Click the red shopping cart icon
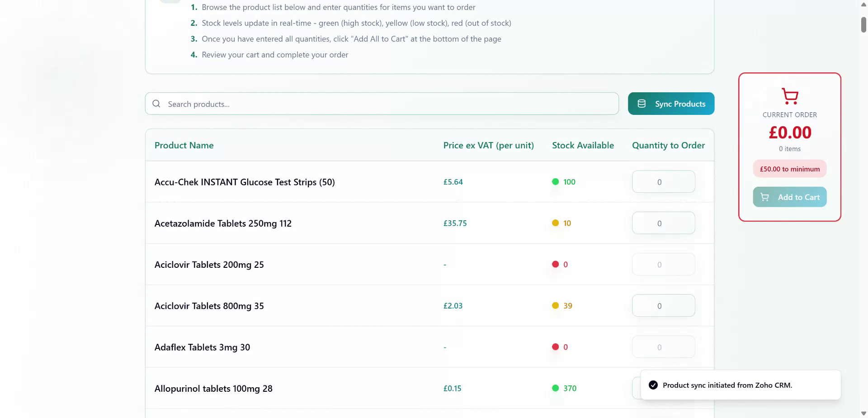The width and height of the screenshot is (868, 418). point(789,96)
